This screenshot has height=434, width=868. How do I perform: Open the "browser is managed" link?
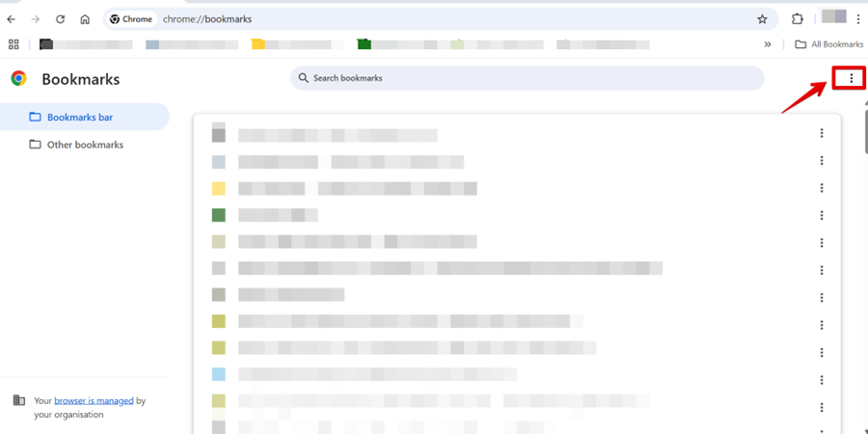click(94, 400)
